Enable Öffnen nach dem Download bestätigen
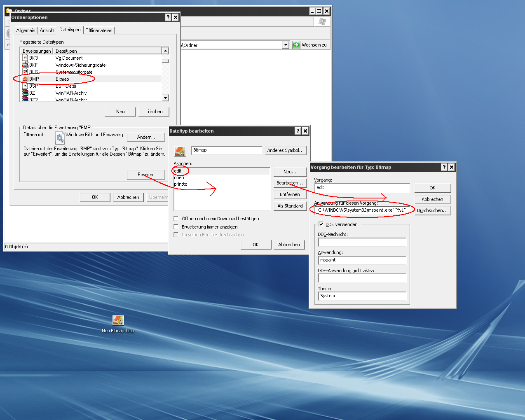This screenshot has width=525, height=420. point(176,219)
